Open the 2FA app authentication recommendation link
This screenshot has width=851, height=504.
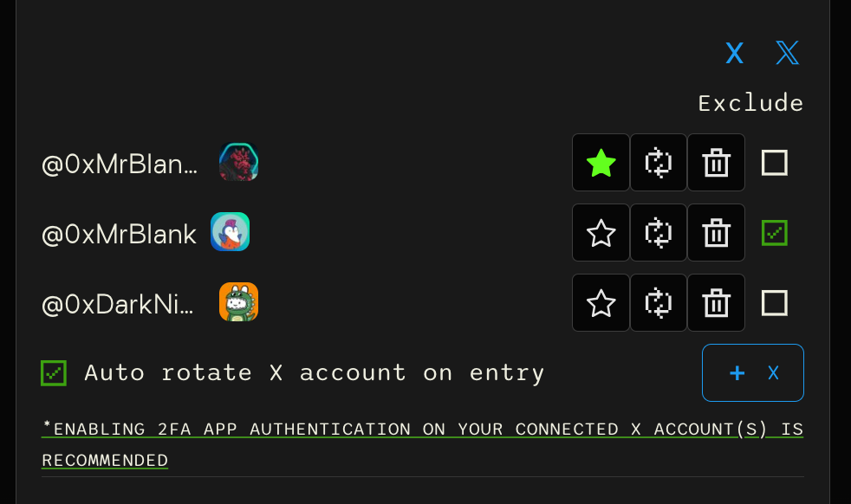tap(422, 444)
